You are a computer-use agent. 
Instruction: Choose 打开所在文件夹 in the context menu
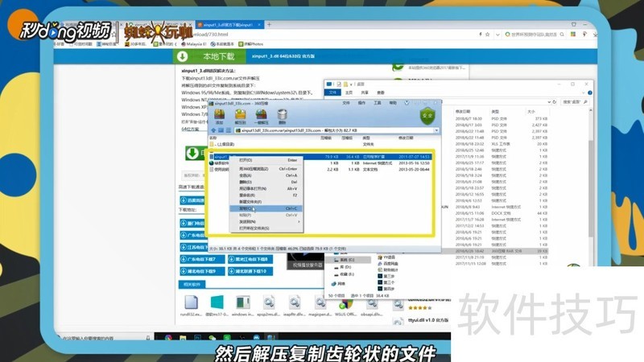coord(266,228)
